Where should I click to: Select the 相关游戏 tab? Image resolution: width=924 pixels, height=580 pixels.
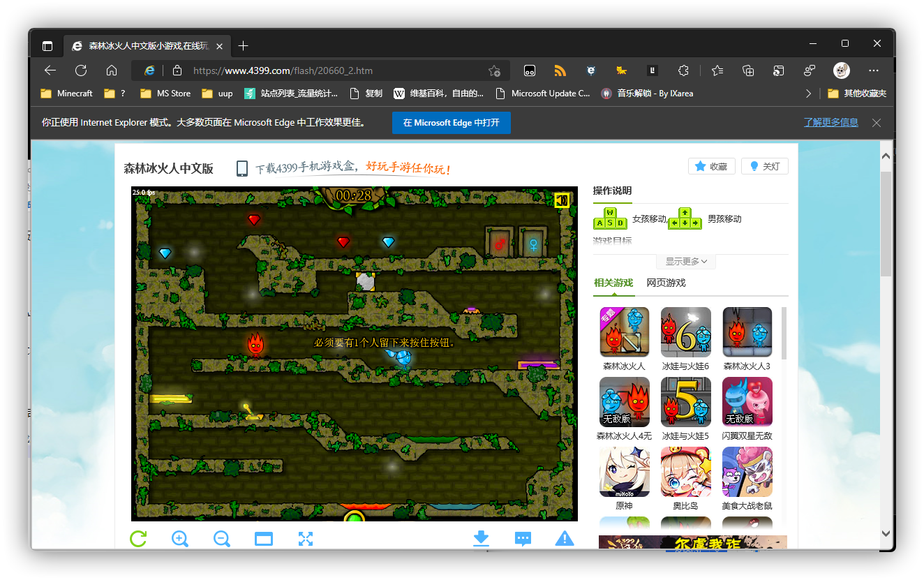tap(613, 283)
